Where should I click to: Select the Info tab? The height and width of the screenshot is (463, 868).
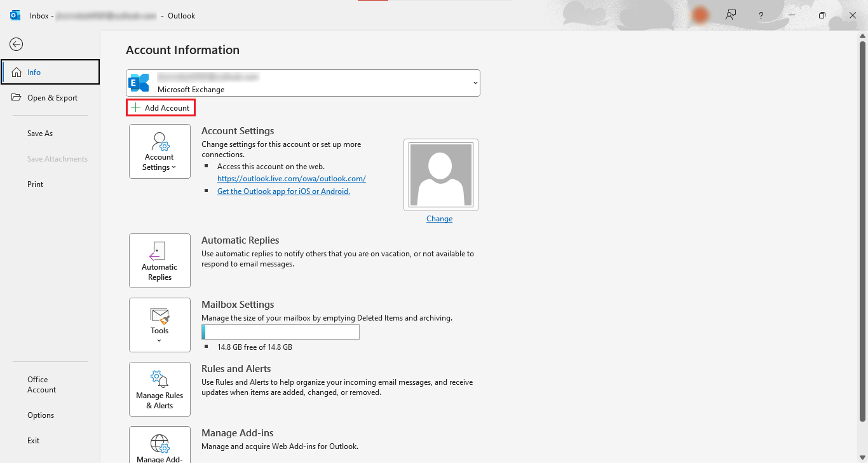point(50,72)
